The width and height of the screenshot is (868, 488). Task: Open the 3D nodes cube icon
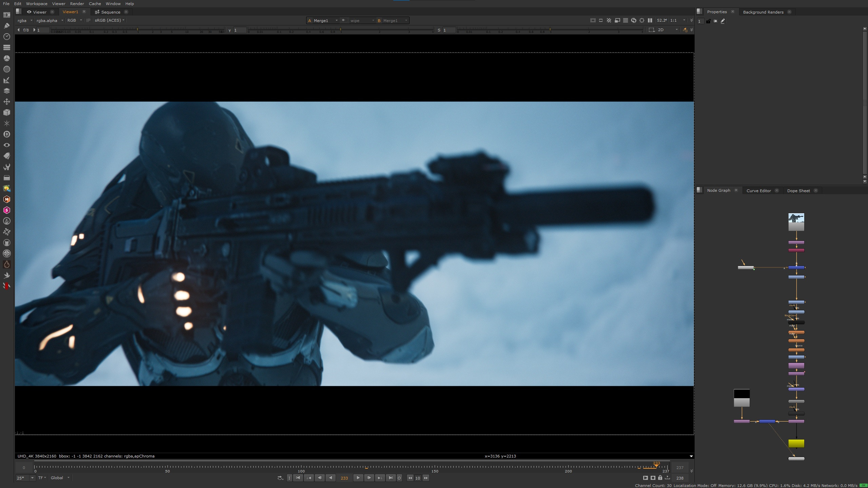click(x=6, y=113)
